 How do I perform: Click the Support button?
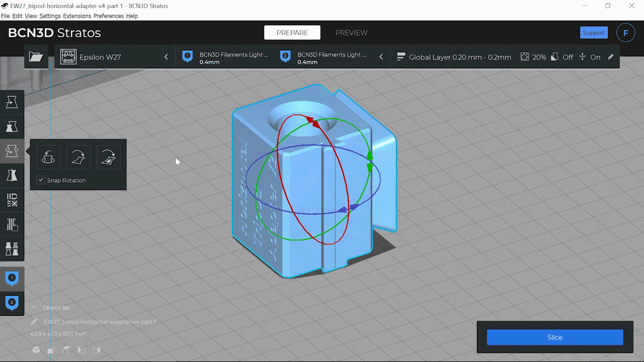pos(594,33)
